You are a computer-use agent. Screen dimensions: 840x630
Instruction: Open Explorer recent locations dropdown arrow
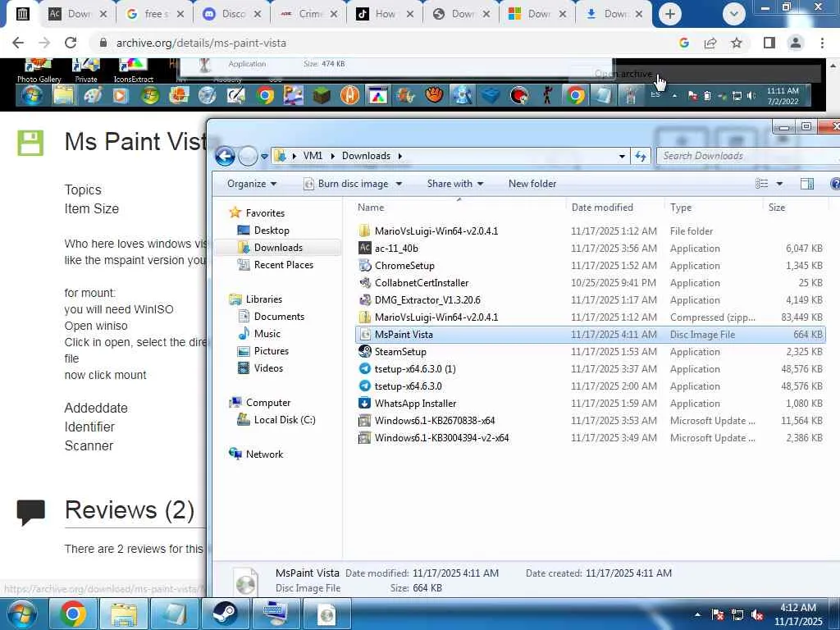coord(264,157)
